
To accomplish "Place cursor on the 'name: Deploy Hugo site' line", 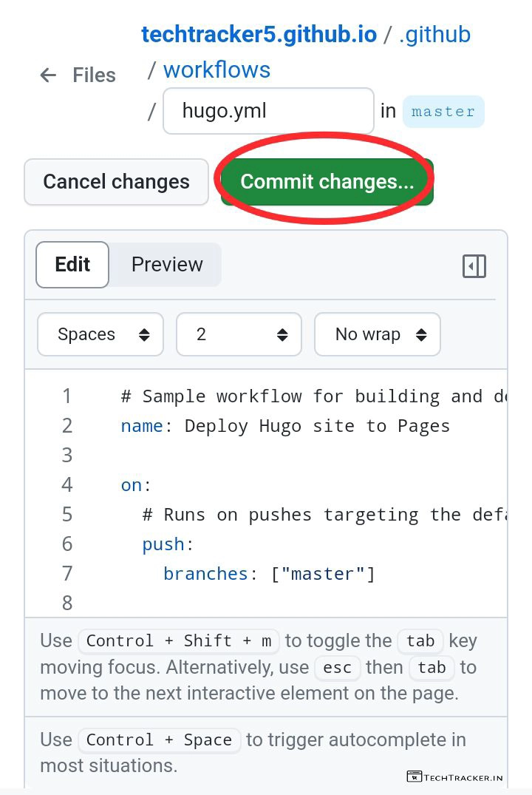I will pos(285,426).
